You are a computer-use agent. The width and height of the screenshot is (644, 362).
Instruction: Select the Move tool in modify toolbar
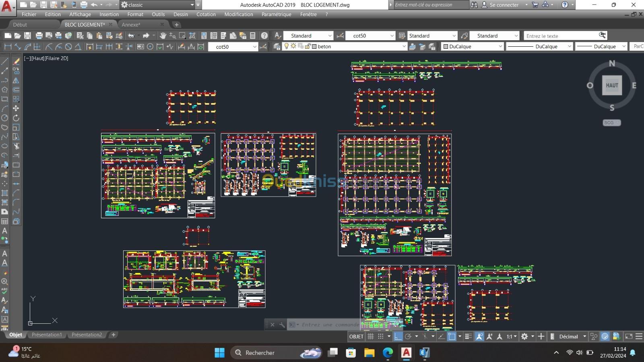16,108
